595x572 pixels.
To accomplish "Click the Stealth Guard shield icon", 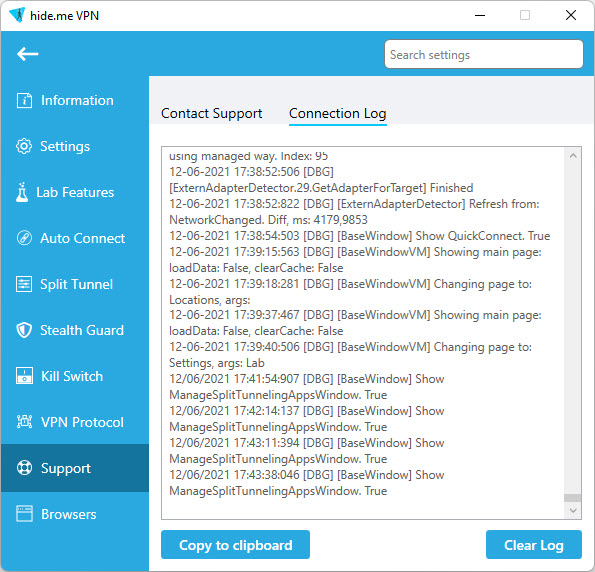I will coord(24,330).
